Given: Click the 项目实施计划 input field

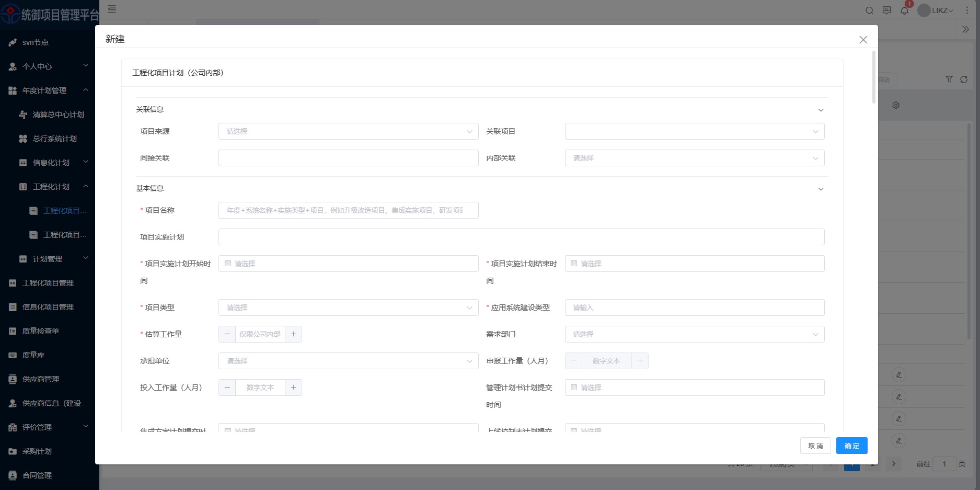Looking at the screenshot, I should pyautogui.click(x=522, y=237).
